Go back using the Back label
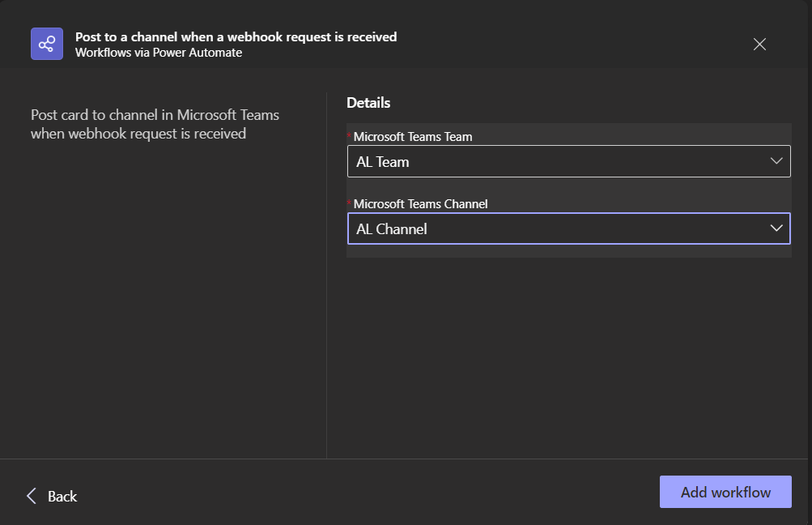 [x=62, y=496]
